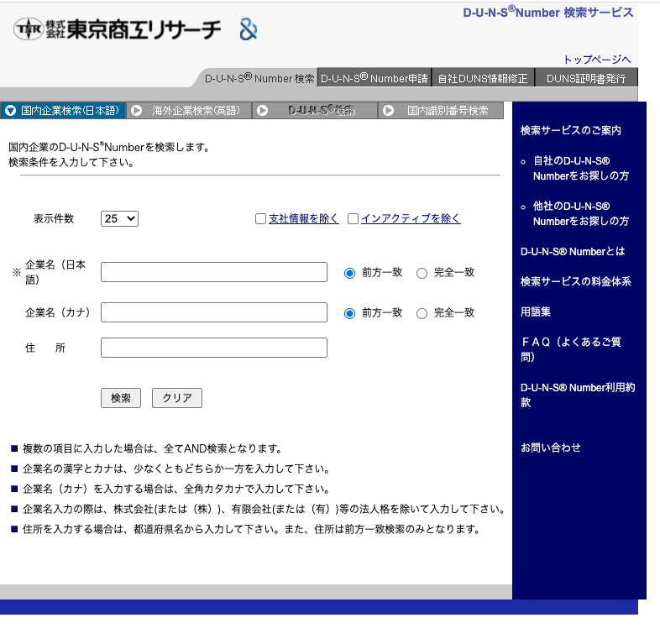Open the 自社DUNS情報修正 tab

[x=483, y=78]
